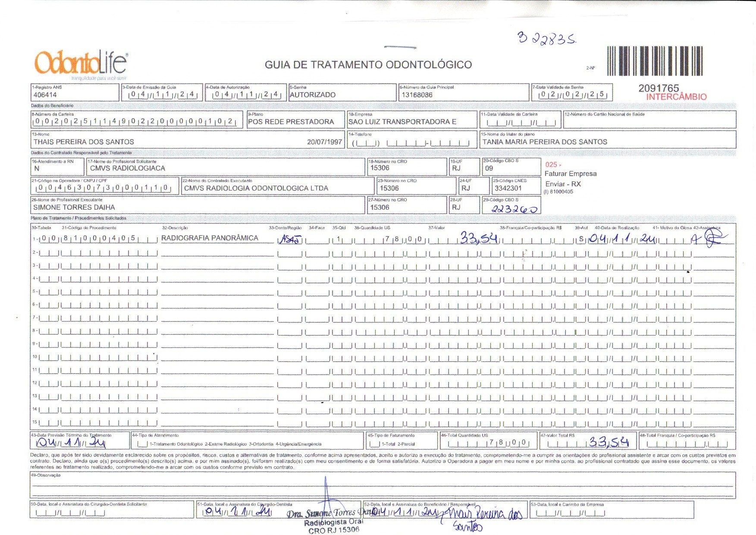Select 'CMVS RADIOLOGIA ODONTOLOGICA LTDA'
756x535 pixels.
(256, 188)
